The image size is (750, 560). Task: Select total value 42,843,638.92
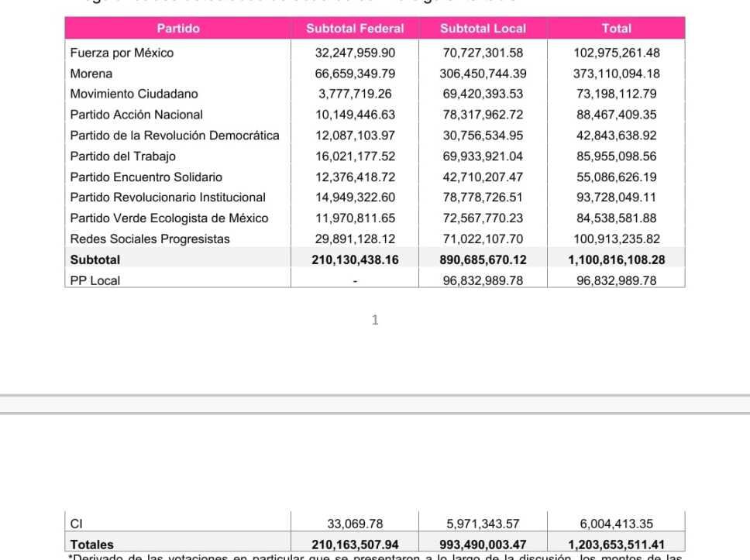coord(617,136)
